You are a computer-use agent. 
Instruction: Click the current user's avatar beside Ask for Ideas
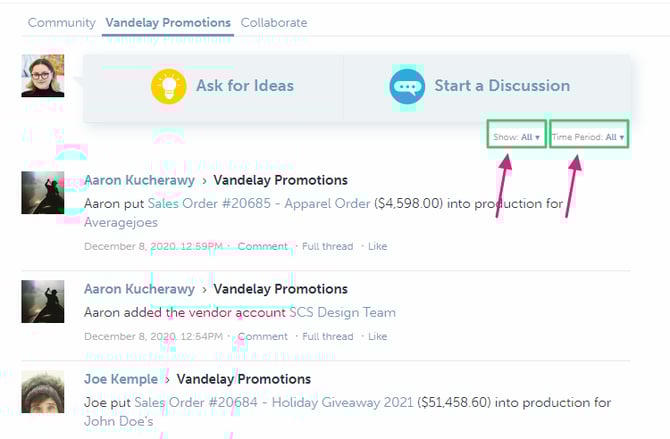tap(43, 76)
